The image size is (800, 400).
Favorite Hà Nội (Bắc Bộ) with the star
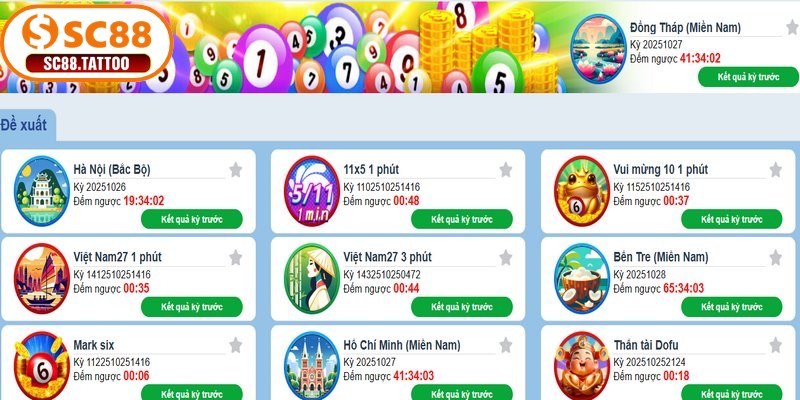pos(235,169)
